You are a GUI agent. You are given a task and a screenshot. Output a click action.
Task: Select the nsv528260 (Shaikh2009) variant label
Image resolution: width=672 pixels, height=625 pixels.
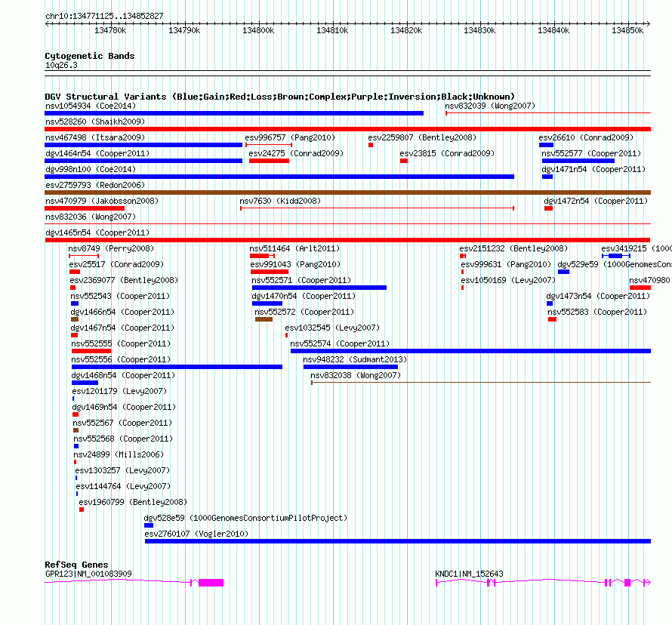[x=95, y=122]
